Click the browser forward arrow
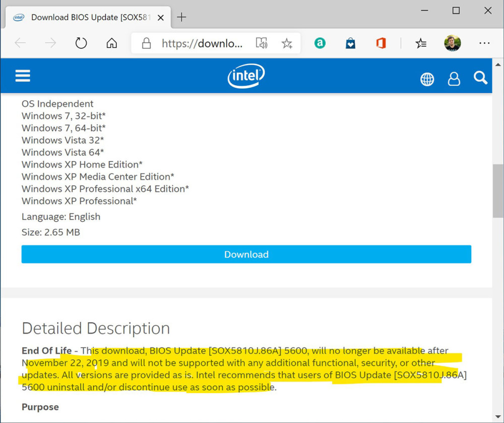This screenshot has width=504, height=423. pos(50,43)
